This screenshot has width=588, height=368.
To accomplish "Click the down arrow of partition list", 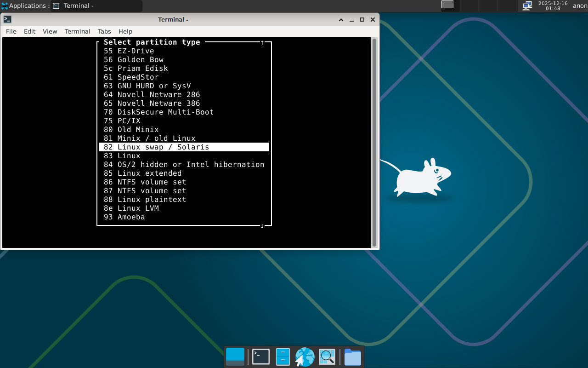I will pos(262,226).
